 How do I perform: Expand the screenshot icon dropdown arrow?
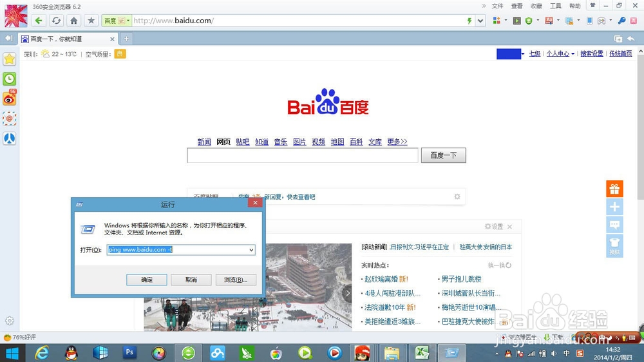[x=578, y=20]
